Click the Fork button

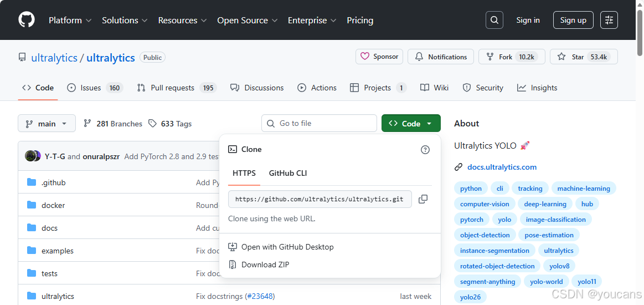[x=511, y=57]
